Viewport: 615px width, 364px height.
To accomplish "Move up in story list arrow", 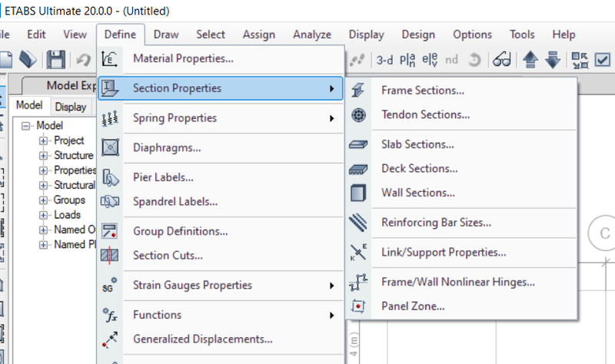I will (530, 60).
